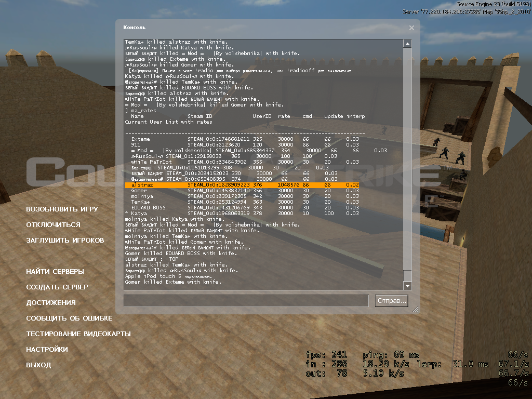Open НАСТРОЙКИ settings entry

pos(47,350)
